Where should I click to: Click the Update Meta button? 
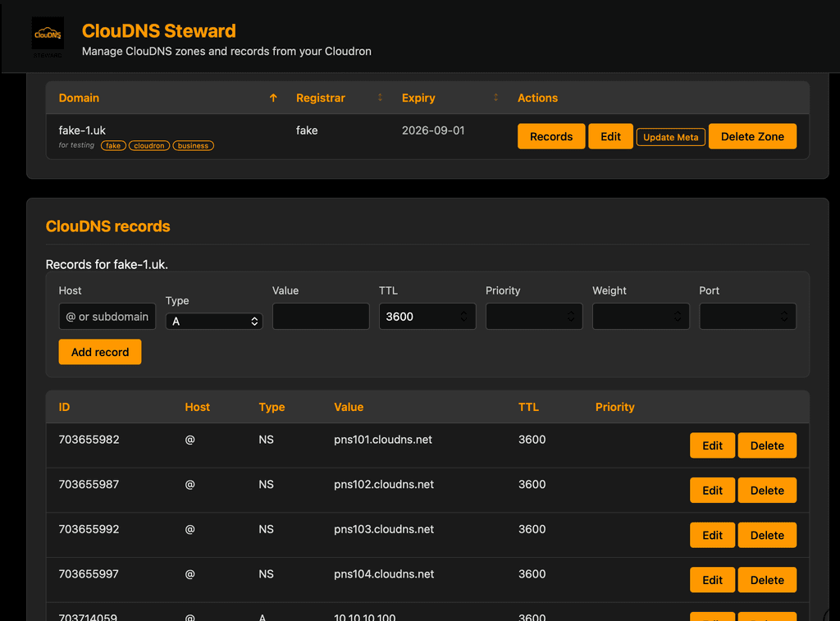[x=670, y=136]
